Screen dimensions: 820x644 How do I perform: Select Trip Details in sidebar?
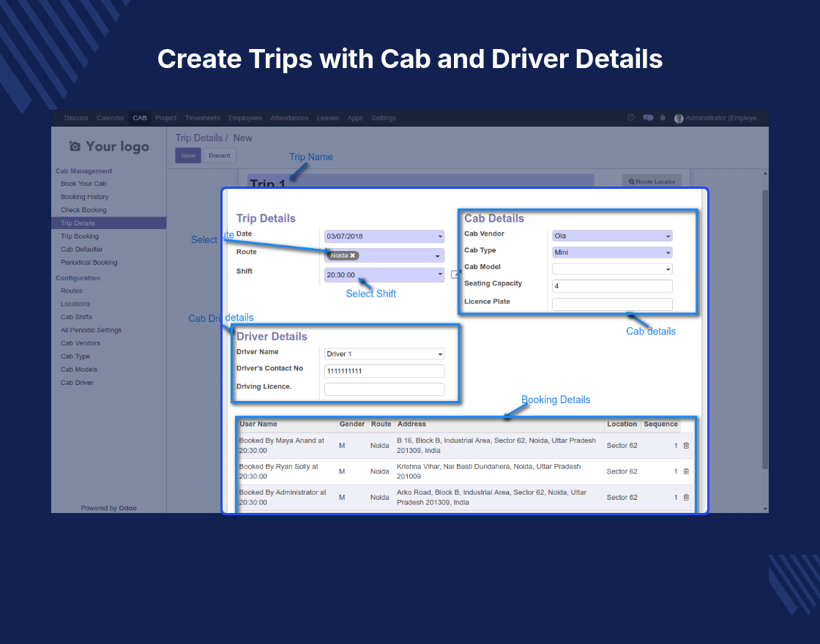coord(109,223)
